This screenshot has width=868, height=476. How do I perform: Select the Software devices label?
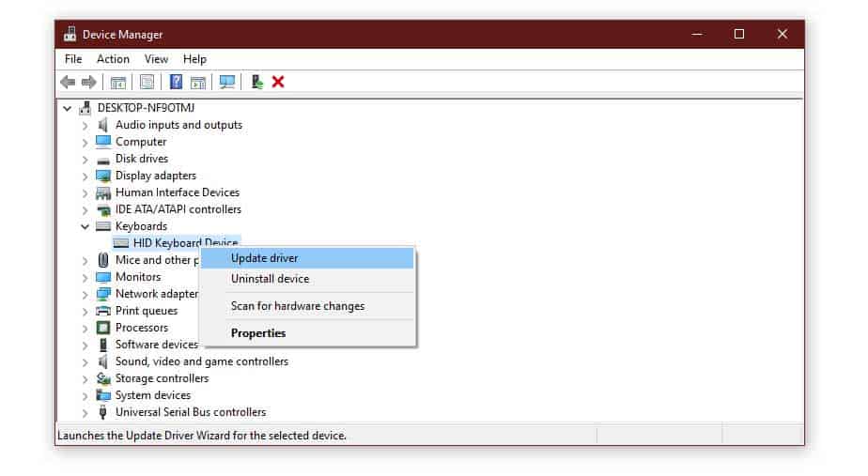click(x=156, y=345)
